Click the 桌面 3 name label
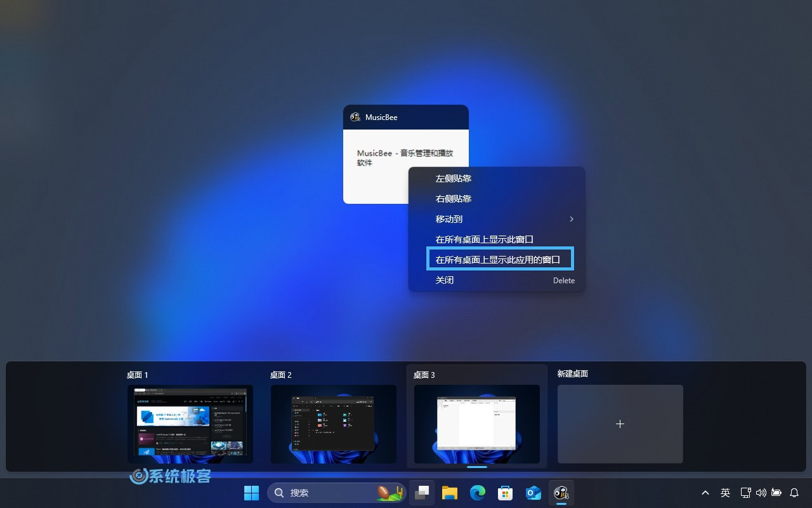This screenshot has width=812, height=508. tap(424, 375)
